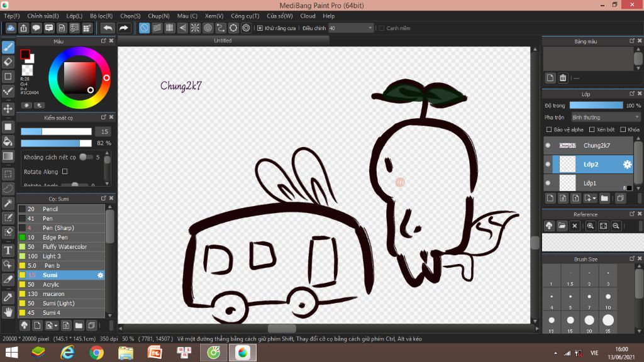644x362 pixels.
Task: Open the add-brush dropdown below brush list
Action: tap(52, 326)
